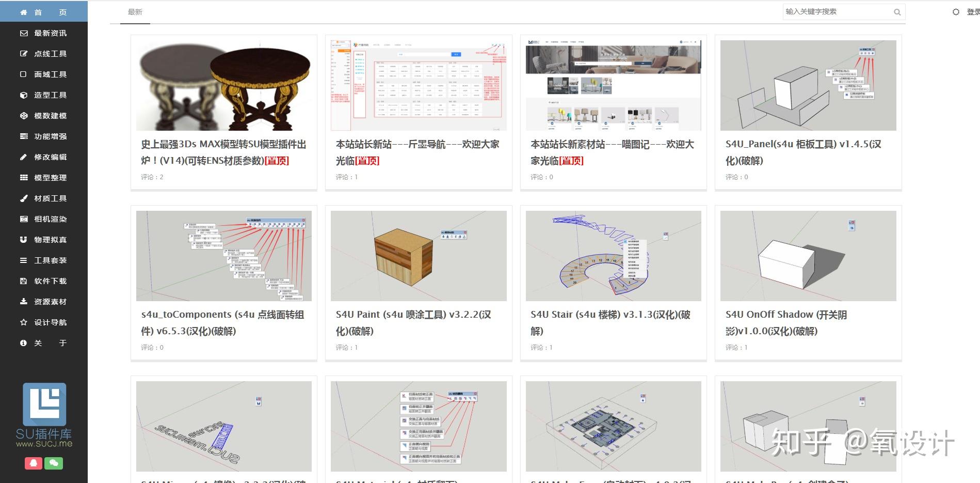Click the S4U_Panel box and panels thumbnail

[x=808, y=85]
